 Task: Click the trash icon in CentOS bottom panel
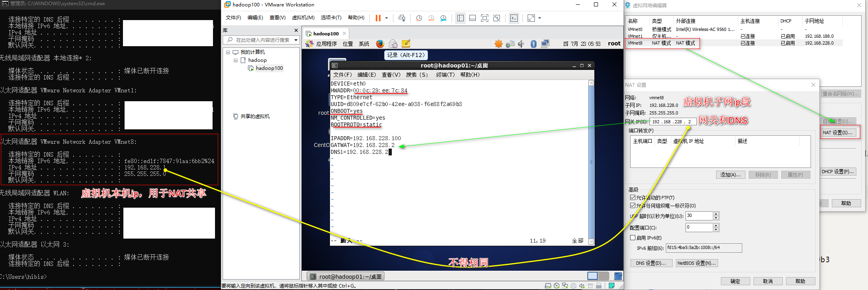pyautogui.click(x=618, y=276)
